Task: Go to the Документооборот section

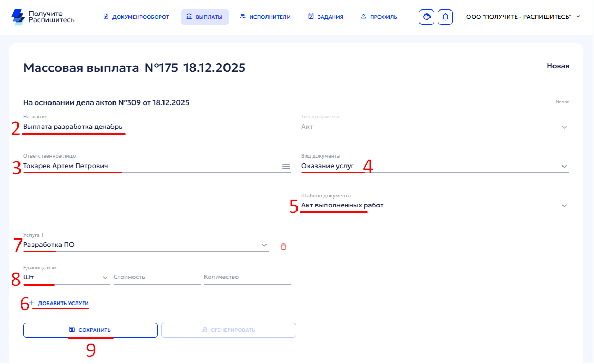Action: coord(136,17)
